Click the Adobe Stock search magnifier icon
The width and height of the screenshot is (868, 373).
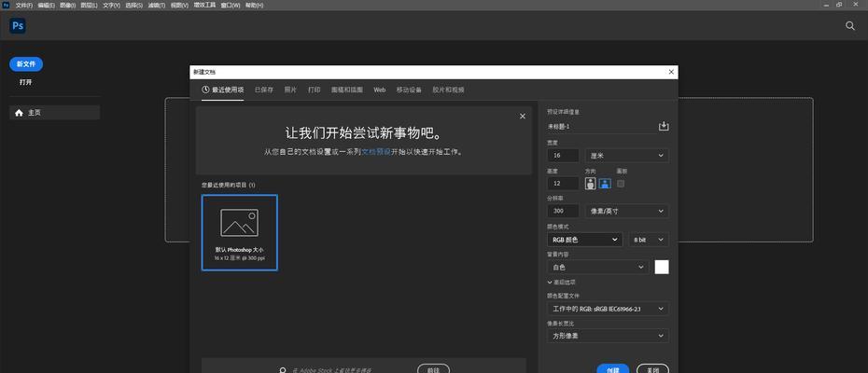coord(283,370)
